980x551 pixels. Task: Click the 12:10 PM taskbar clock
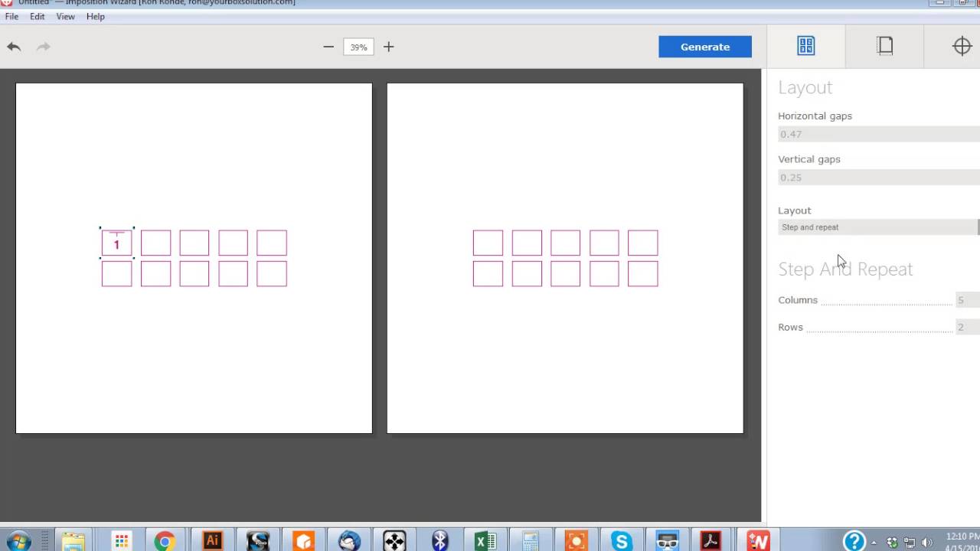coord(962,536)
